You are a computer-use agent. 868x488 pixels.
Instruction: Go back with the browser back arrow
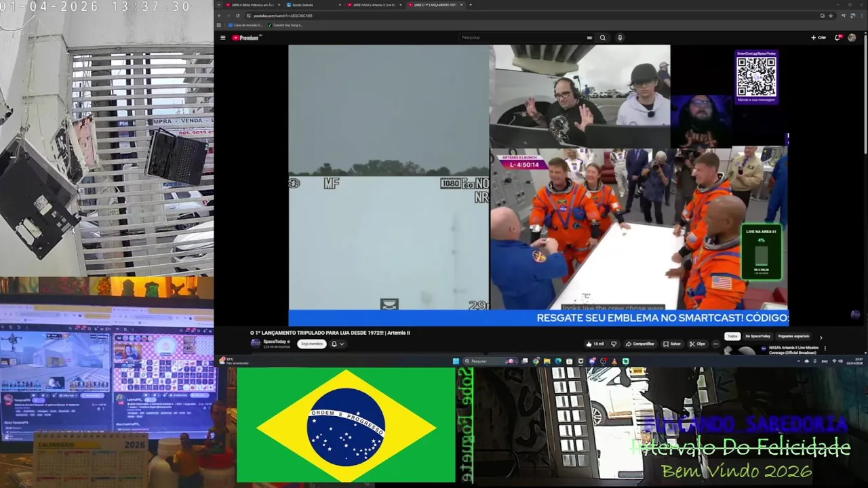tap(219, 16)
